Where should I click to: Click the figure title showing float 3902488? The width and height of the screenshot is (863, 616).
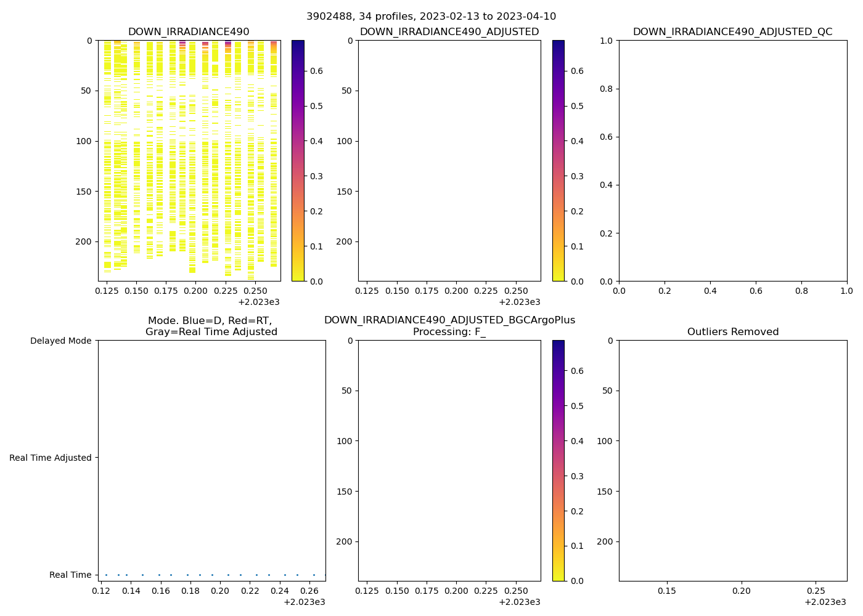pyautogui.click(x=431, y=17)
